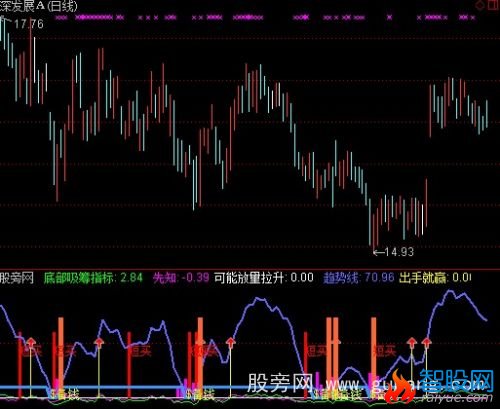Click the rightmost red up-arrow buy signal
This screenshot has height=409, width=500.
pyautogui.click(x=426, y=342)
